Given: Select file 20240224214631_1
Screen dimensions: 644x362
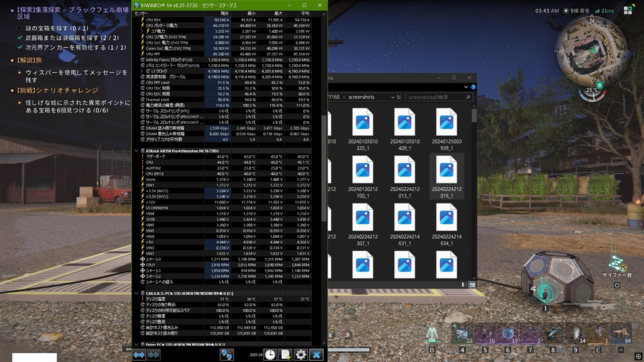Looking at the screenshot, I should click(x=404, y=224).
